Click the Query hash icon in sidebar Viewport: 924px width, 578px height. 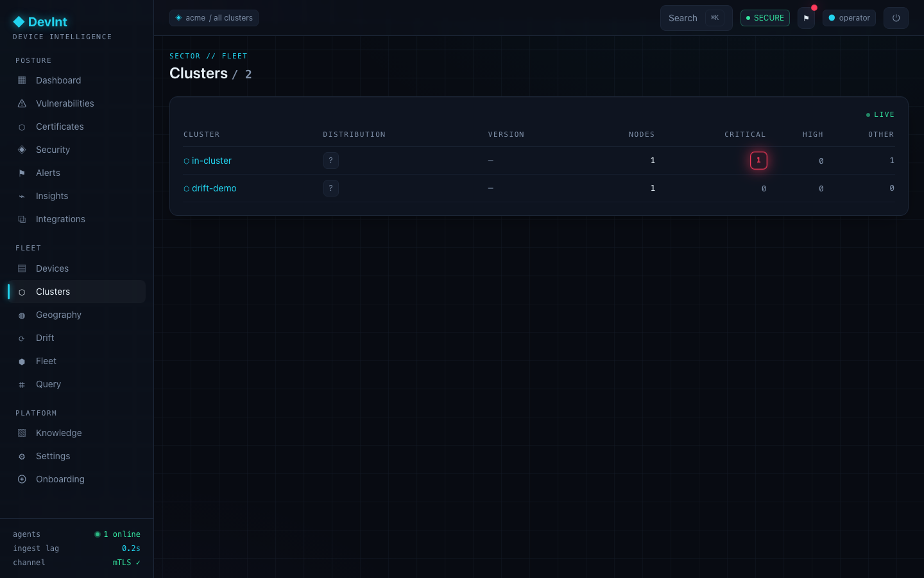coord(22,385)
